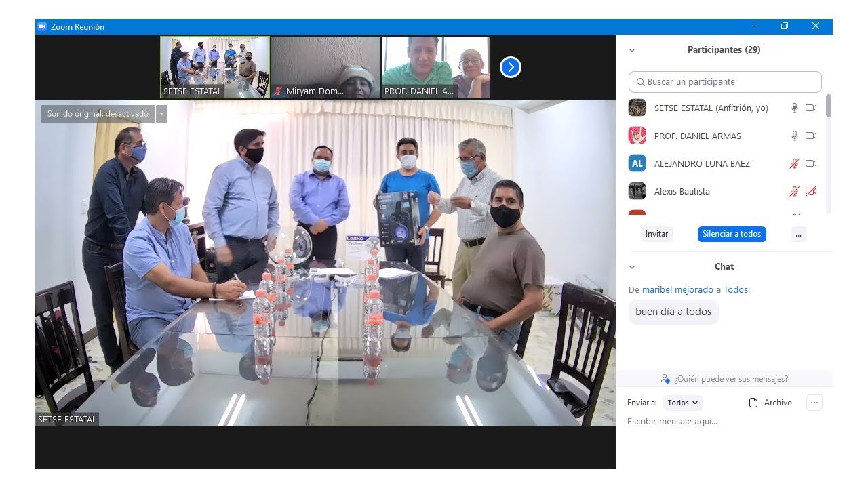
Task: Toggle camera icon for SETSE ESTATAL
Action: 811,108
